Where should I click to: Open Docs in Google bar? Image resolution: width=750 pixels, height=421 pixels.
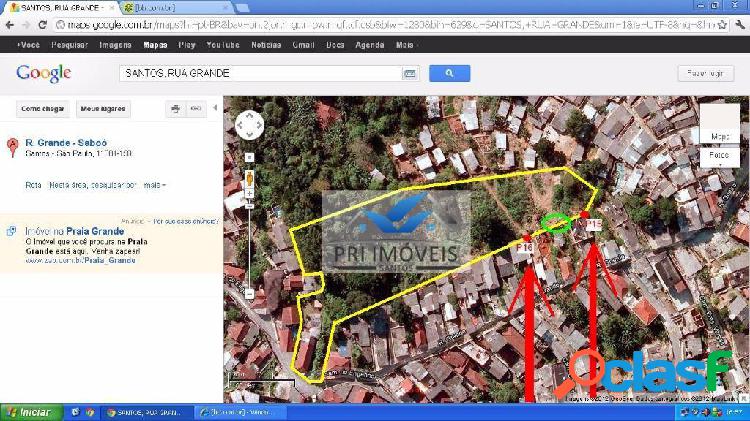coord(335,45)
